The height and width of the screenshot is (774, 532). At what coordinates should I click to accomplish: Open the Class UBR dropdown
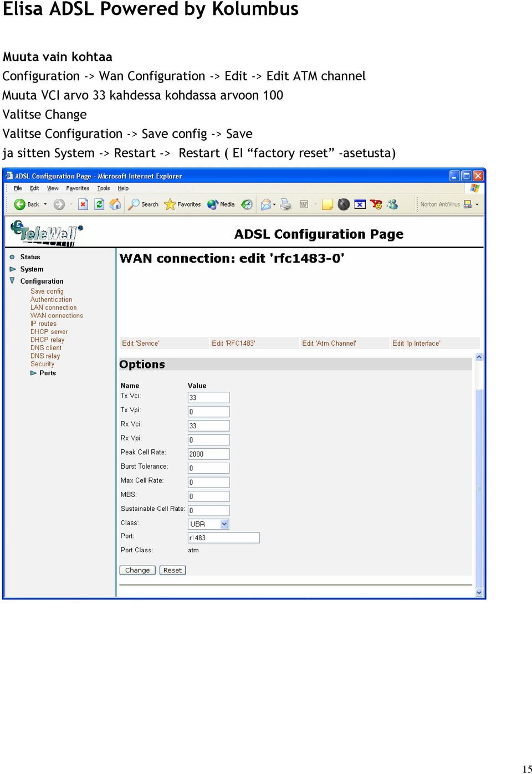(x=208, y=524)
